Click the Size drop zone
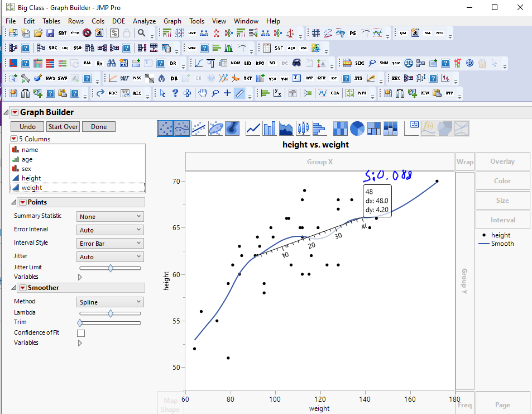 pos(502,201)
